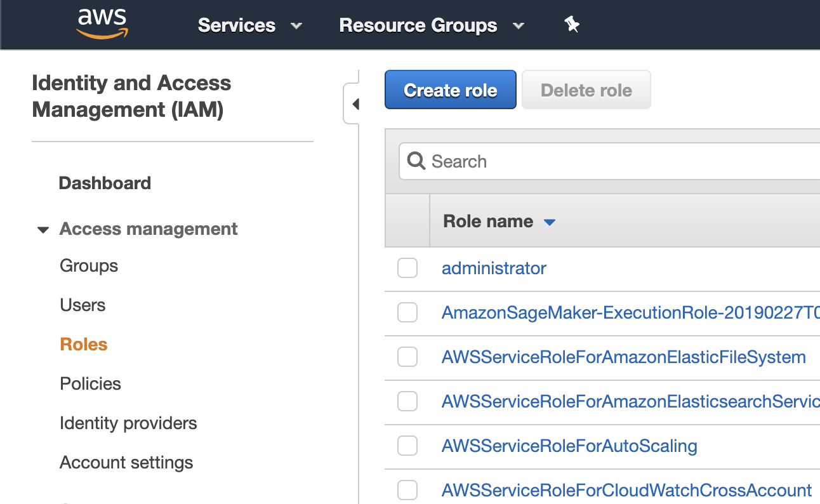Open the AWSServiceRoleForCloudWatchCrossAccount role
The width and height of the screenshot is (820, 504).
coord(626,491)
